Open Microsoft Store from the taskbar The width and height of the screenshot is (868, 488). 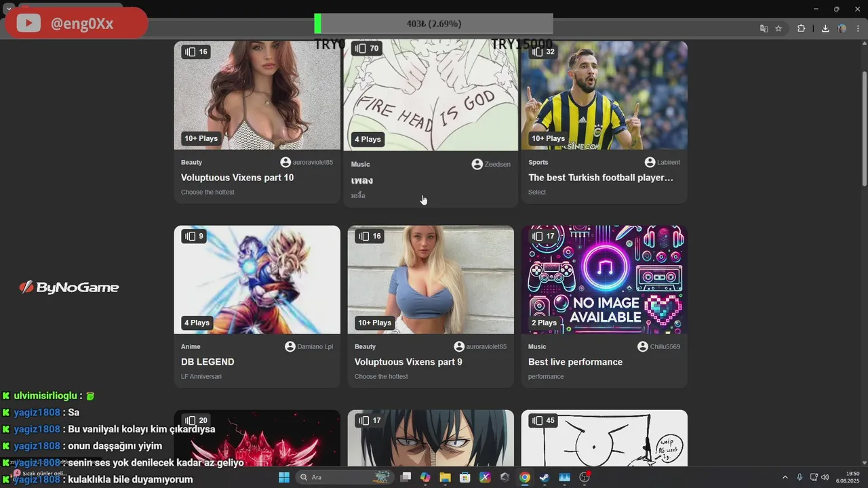(x=465, y=477)
